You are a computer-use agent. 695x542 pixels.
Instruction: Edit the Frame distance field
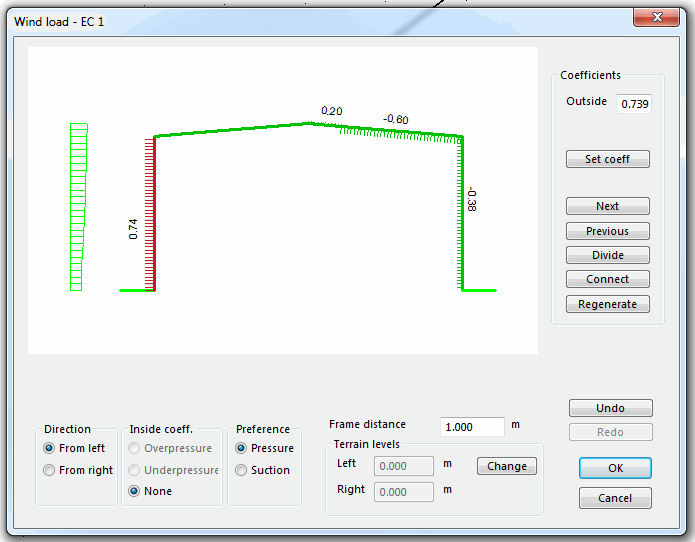(x=472, y=427)
